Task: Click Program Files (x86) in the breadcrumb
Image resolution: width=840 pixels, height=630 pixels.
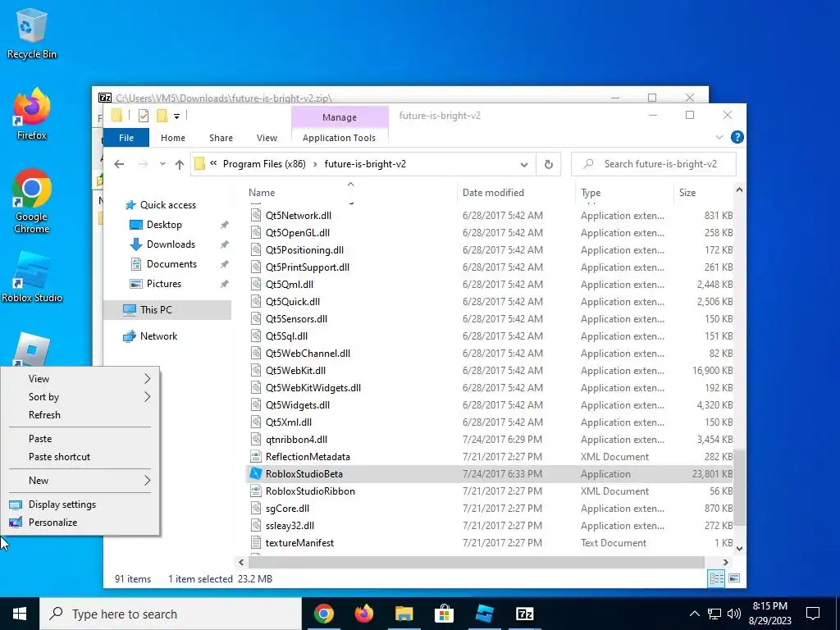Action: pyautogui.click(x=264, y=164)
